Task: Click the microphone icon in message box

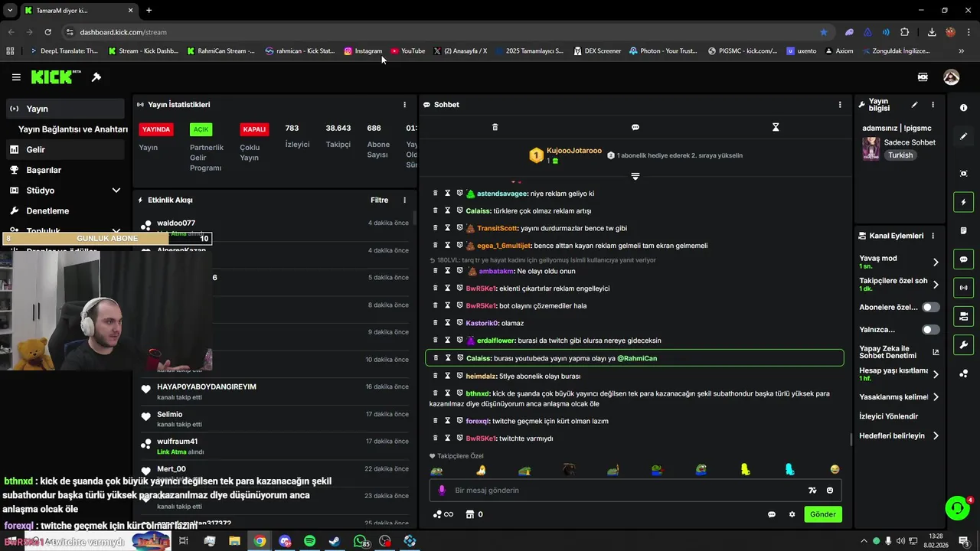Action: [441, 491]
